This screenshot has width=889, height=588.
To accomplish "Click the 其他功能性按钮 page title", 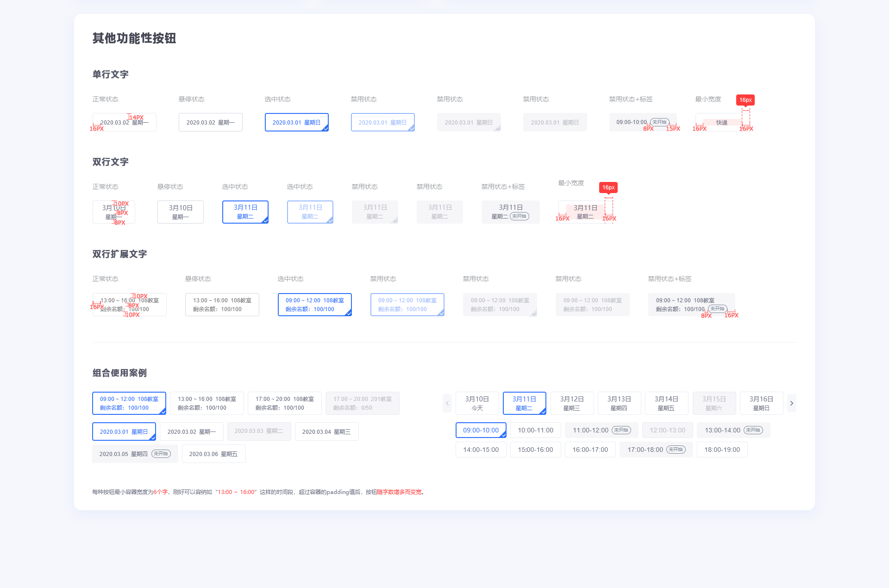I will pos(134,38).
